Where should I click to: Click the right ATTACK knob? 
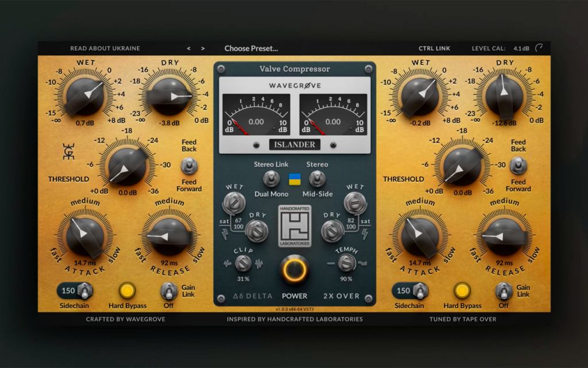[x=420, y=237]
